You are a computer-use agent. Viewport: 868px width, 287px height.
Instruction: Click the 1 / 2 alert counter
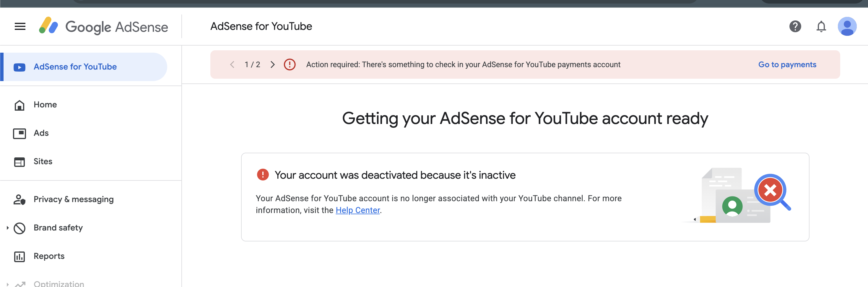252,65
